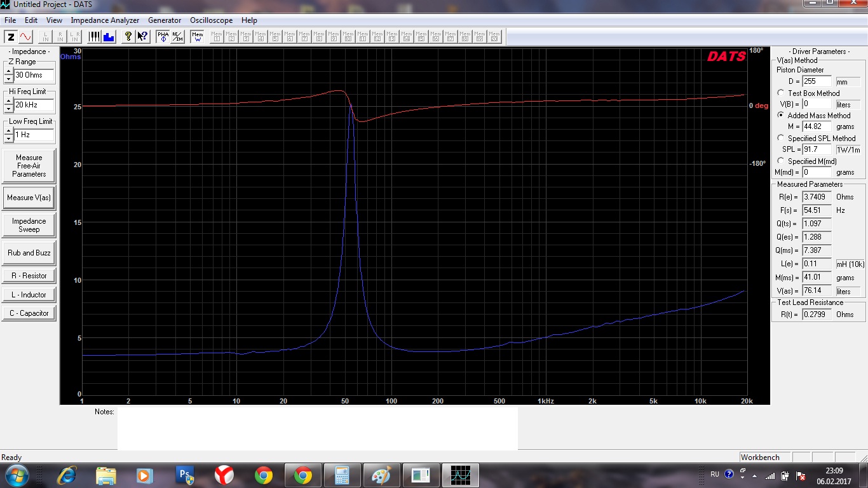Click the Measure V(as) button

tap(29, 198)
